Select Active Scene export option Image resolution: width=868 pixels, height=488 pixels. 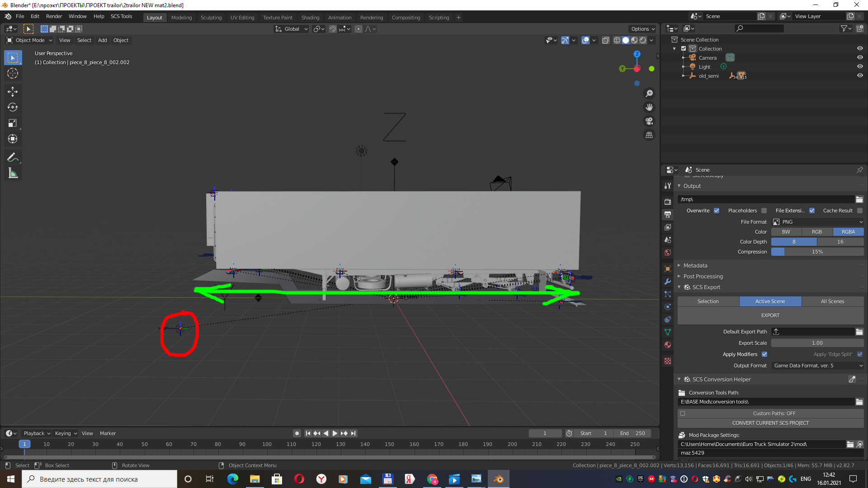coord(770,301)
